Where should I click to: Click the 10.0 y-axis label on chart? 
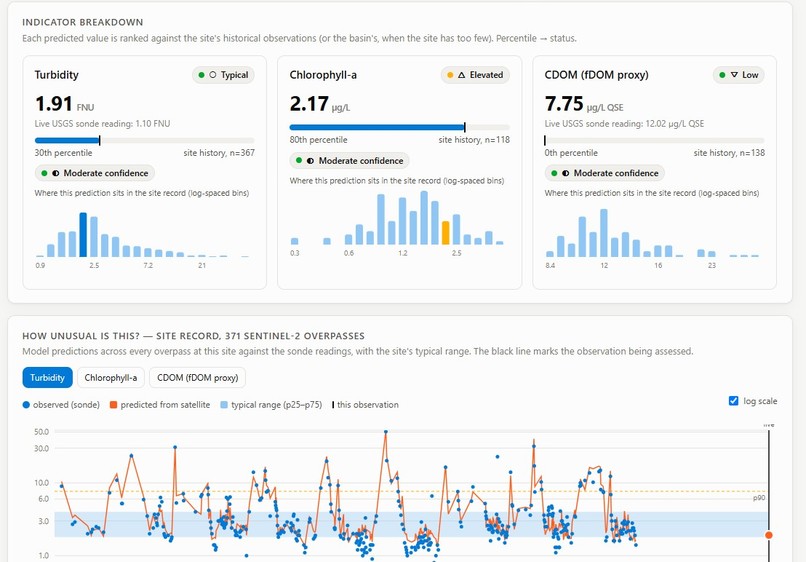point(42,482)
